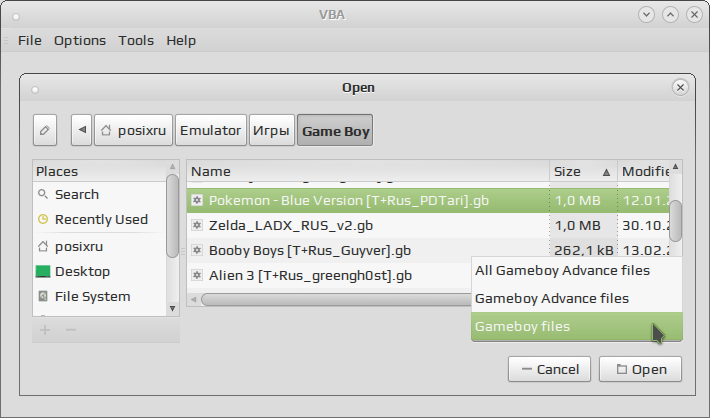Click the Open dialog window menu dot
The image size is (710, 418).
click(35, 90)
